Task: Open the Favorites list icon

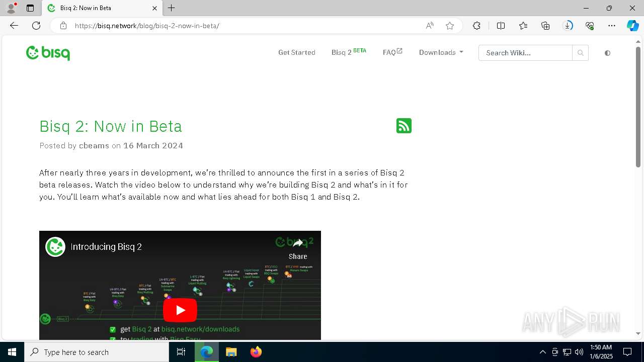Action: tap(523, 26)
